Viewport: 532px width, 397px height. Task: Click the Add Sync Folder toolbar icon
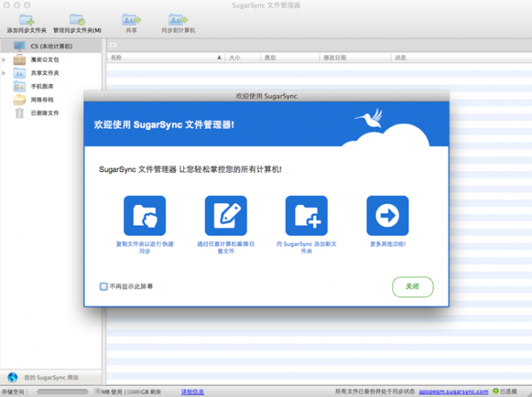26,19
